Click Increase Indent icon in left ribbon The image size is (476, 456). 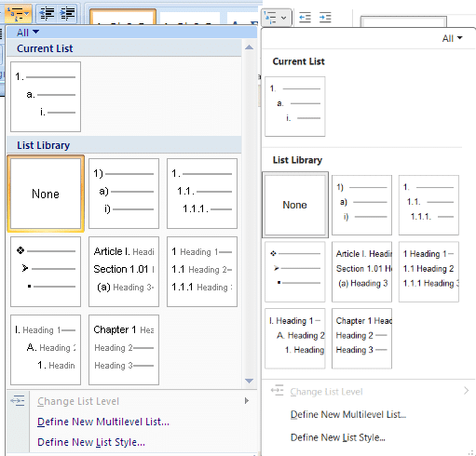point(67,14)
